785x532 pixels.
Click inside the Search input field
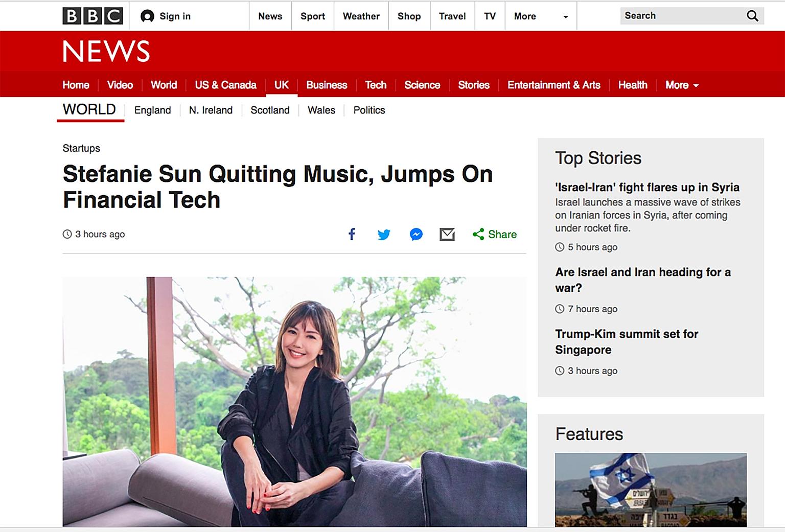coord(685,16)
